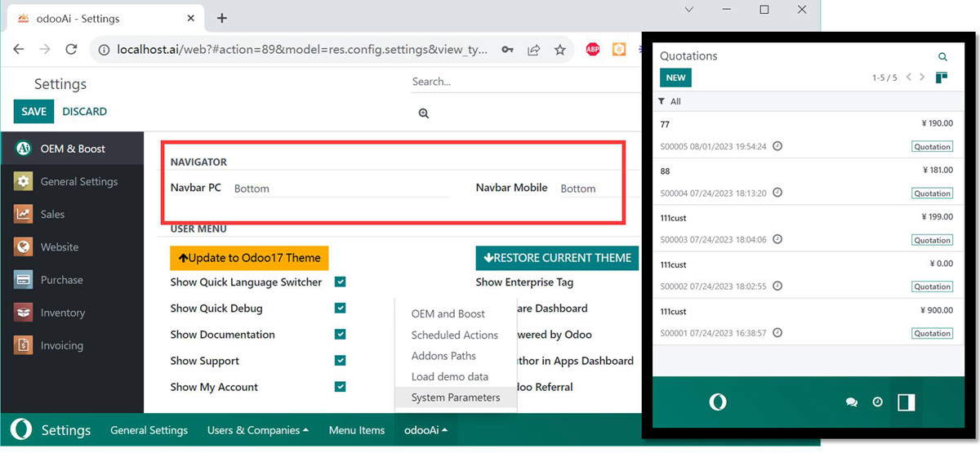
Task: Toggle Show My Account checkbox
Action: click(x=341, y=386)
